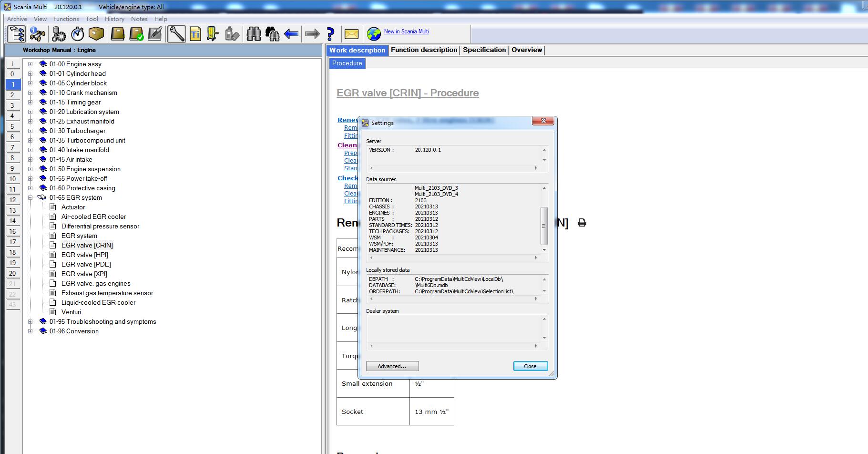Click the Dealer system text box
The height and width of the screenshot is (454, 868).
click(x=454, y=328)
